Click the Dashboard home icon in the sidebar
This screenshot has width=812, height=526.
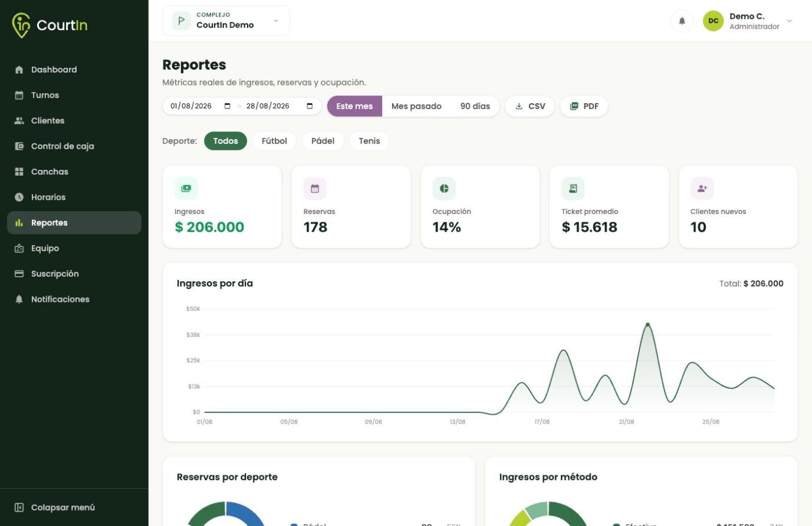pos(19,70)
